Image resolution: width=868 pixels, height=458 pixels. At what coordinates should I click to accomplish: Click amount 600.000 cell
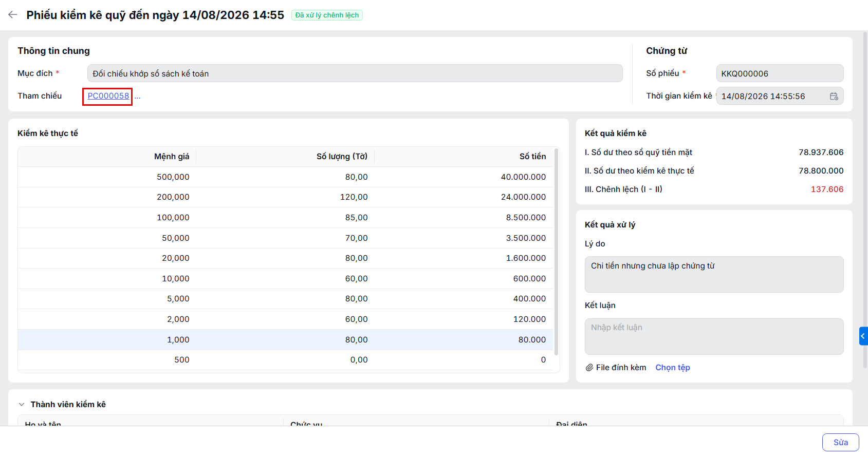[529, 279]
